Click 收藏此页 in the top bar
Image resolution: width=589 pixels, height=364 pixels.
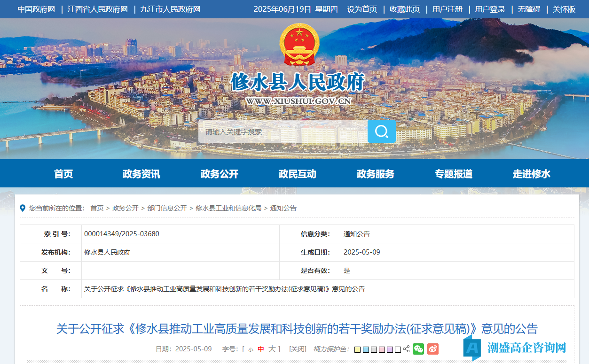pos(405,9)
